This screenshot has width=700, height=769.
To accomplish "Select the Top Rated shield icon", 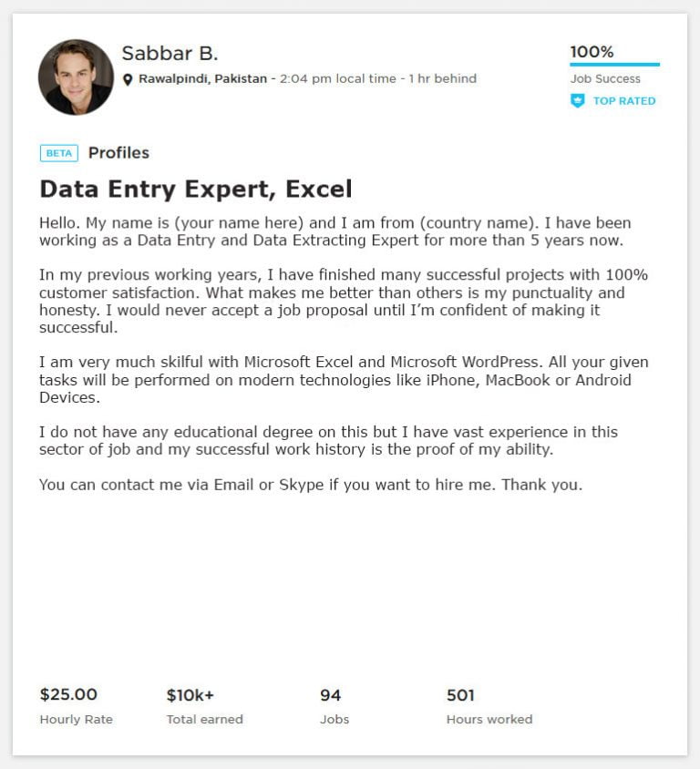I will [x=577, y=100].
